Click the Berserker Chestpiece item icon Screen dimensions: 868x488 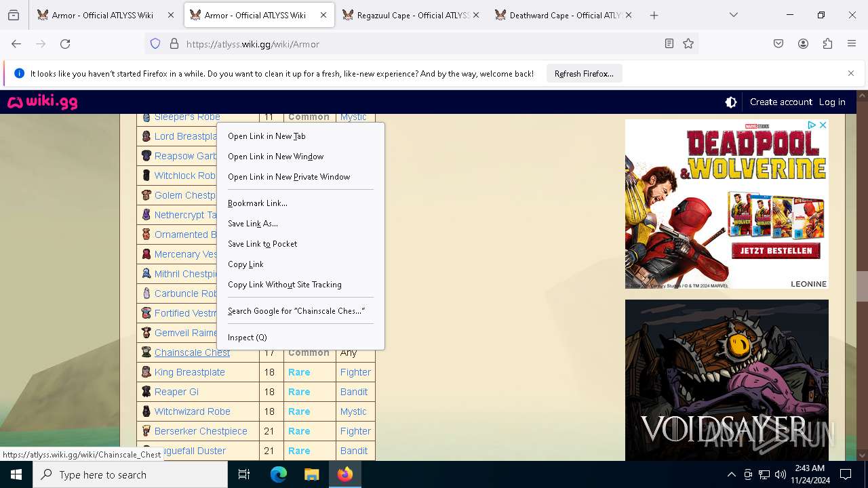click(x=146, y=431)
